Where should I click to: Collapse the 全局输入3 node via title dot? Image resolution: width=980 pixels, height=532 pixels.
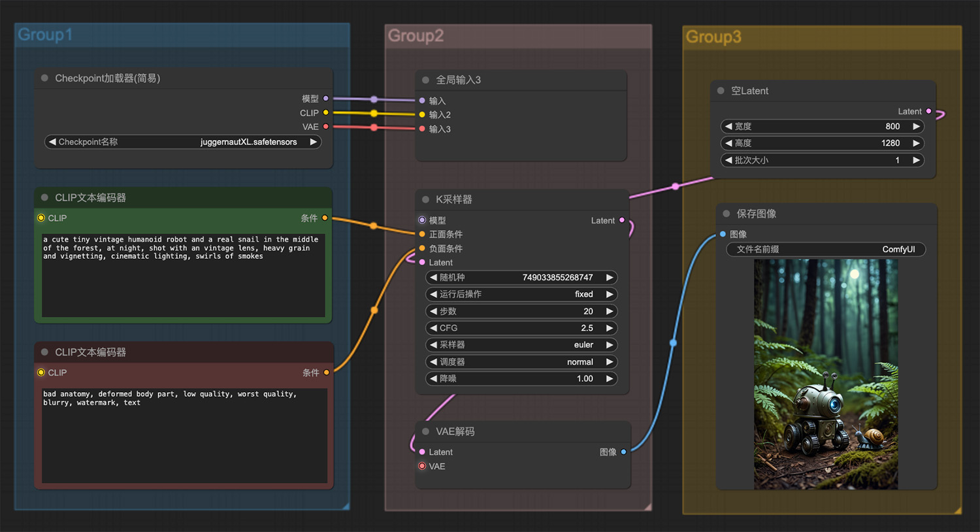coord(425,80)
